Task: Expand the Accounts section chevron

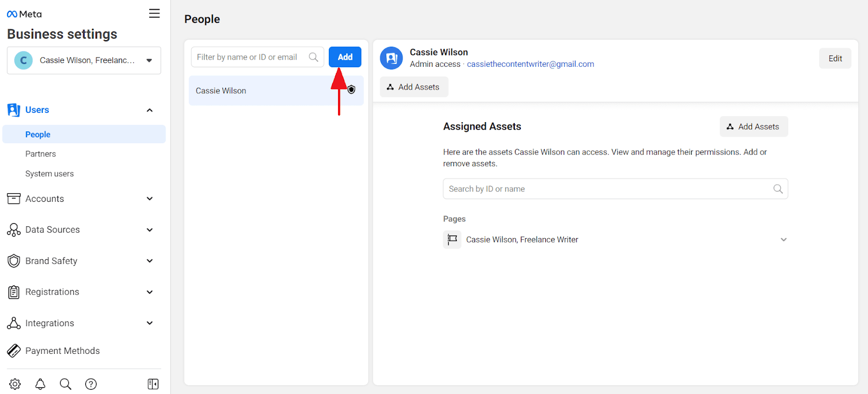Action: (150, 199)
